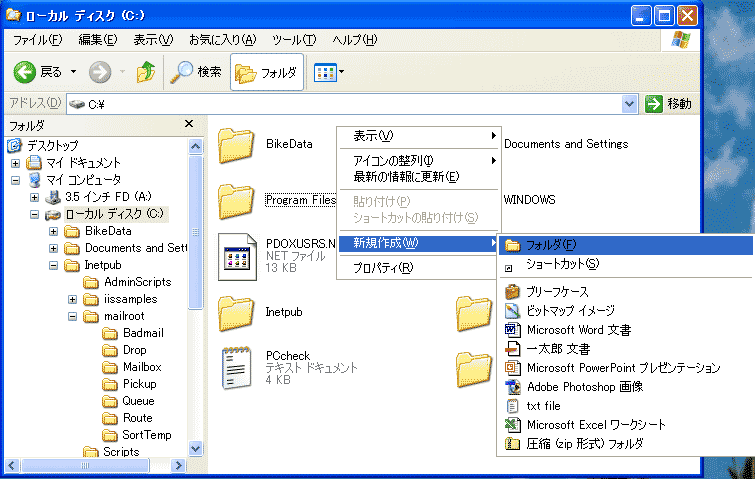Screen dimensions: 755x479
Task: Select the Badmail folder in tree
Action: pos(143,333)
